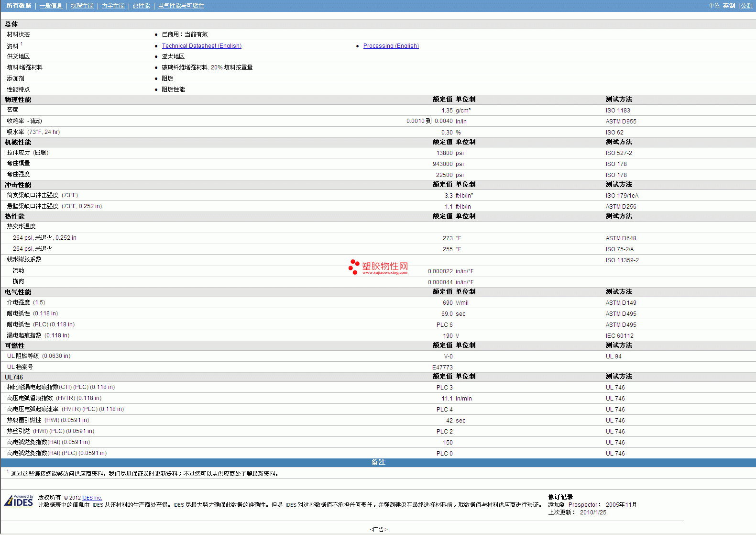This screenshot has width=756, height=535.
Task: Select 英制 units
Action: (x=729, y=6)
